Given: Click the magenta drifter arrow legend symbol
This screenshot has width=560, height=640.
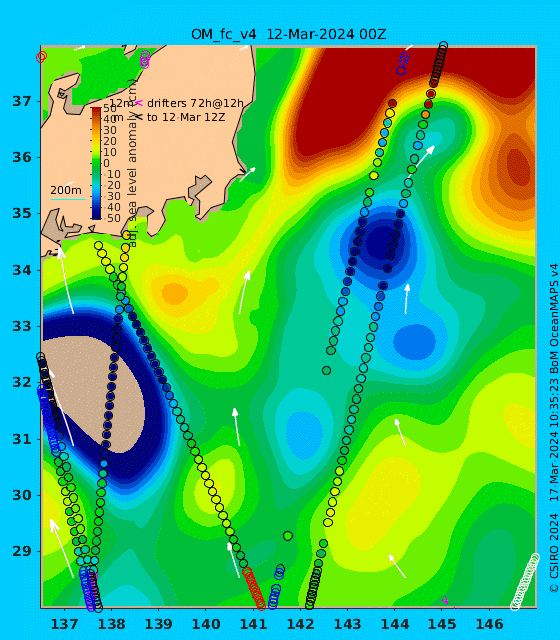Looking at the screenshot, I should click(139, 103).
